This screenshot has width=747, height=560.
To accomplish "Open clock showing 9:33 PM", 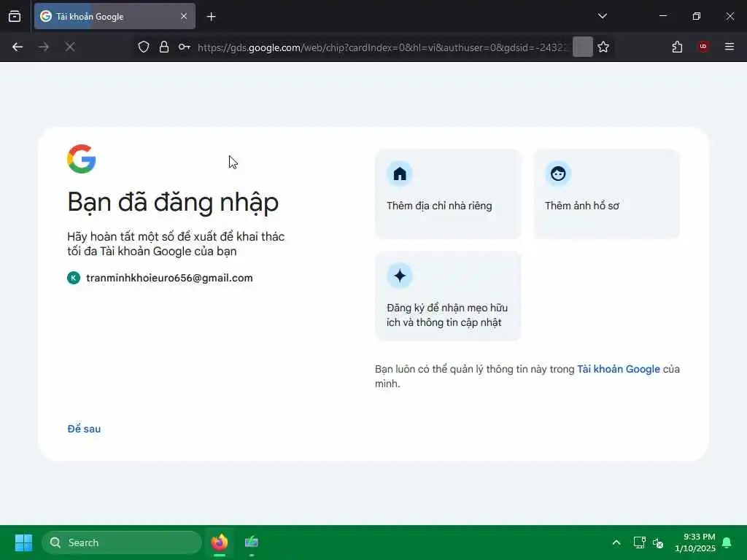I will (695, 542).
